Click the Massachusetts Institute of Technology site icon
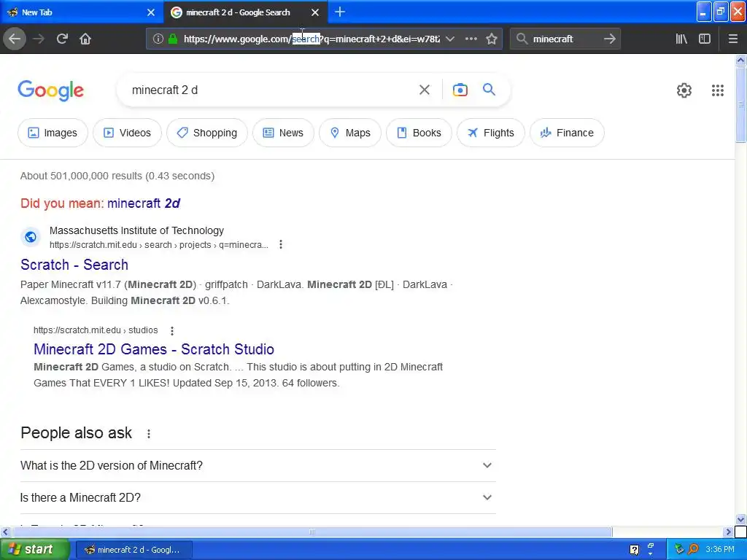 click(x=31, y=237)
